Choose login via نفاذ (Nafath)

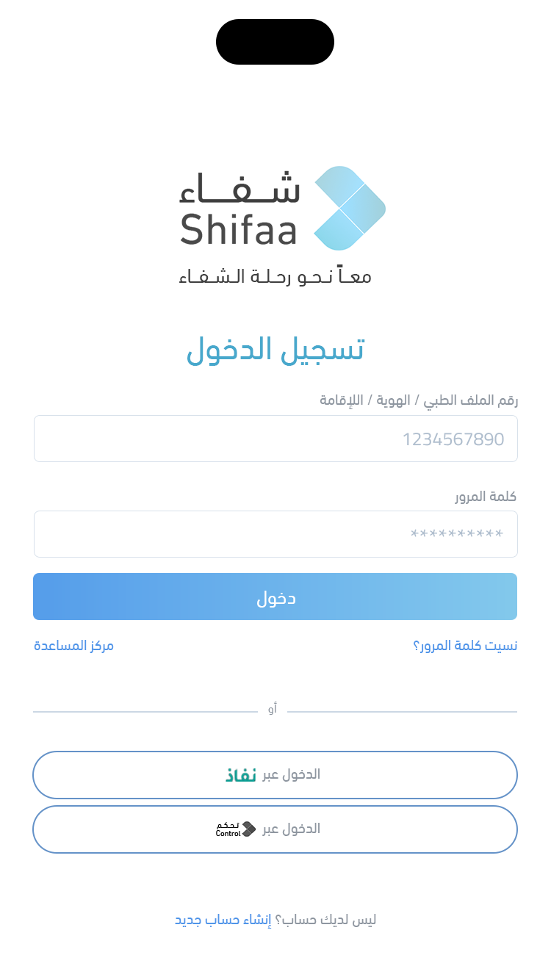click(274, 775)
